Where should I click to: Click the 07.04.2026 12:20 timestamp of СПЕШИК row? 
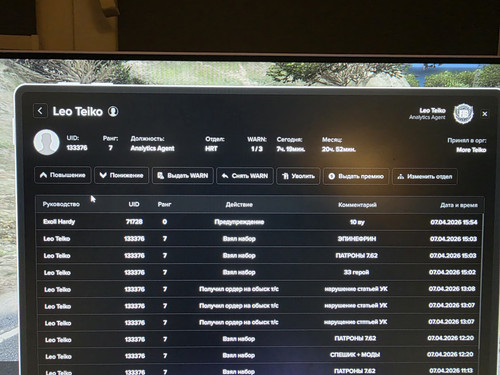[x=450, y=354]
